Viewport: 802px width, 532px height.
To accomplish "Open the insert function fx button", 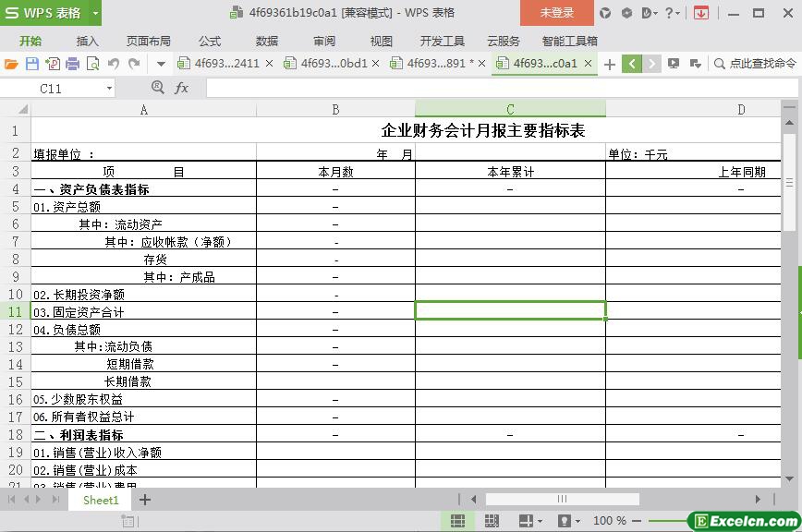I will tap(181, 88).
